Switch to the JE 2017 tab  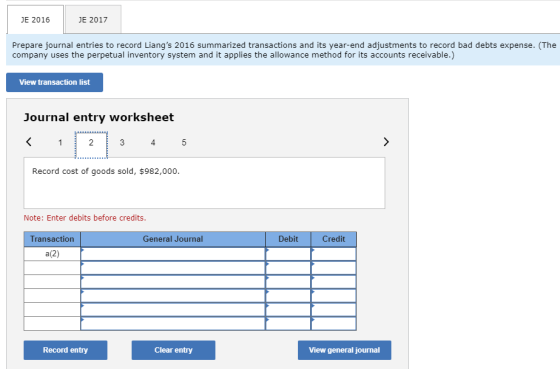click(x=93, y=20)
